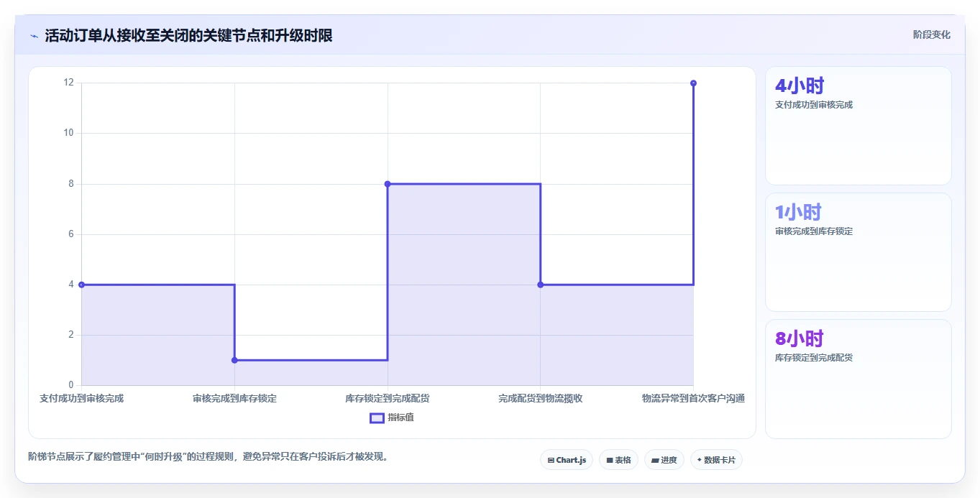Click the 阶段变化 label in the header
Screen dimensions: 980x498
(932, 34)
